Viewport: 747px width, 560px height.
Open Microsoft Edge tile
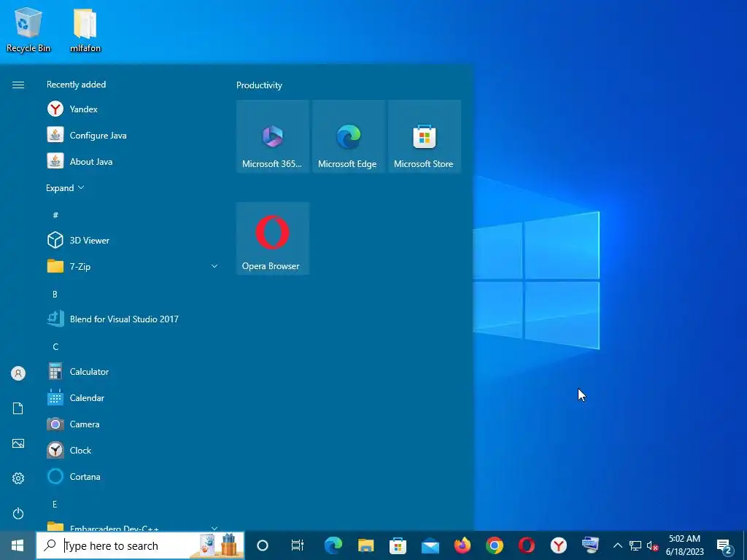pos(348,136)
